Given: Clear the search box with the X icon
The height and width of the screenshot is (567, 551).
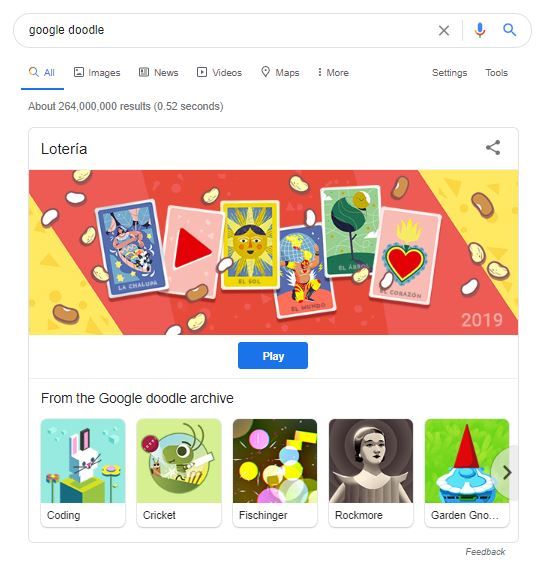Looking at the screenshot, I should [x=444, y=30].
